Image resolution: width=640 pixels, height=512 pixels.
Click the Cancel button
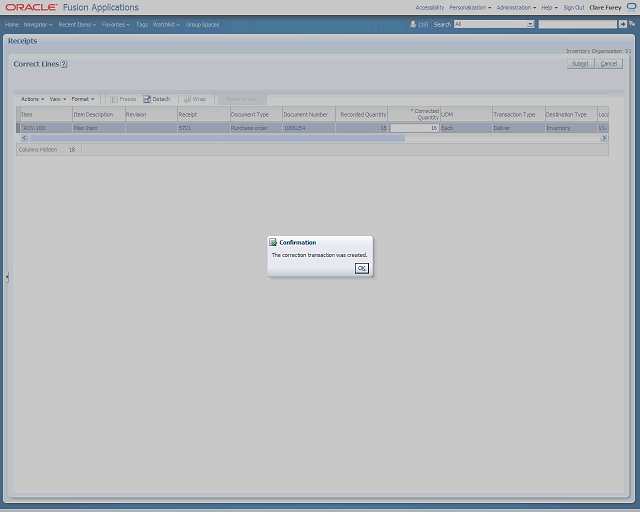(x=609, y=64)
